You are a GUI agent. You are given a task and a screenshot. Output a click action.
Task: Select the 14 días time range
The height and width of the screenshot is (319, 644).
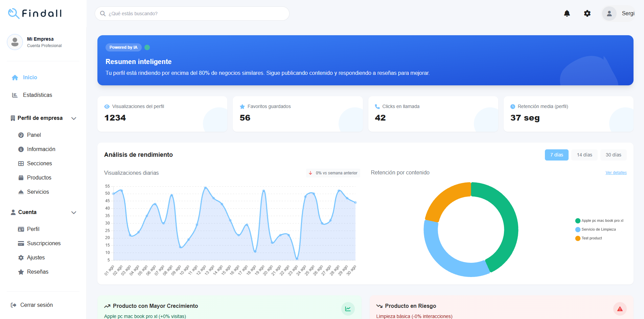coord(584,155)
